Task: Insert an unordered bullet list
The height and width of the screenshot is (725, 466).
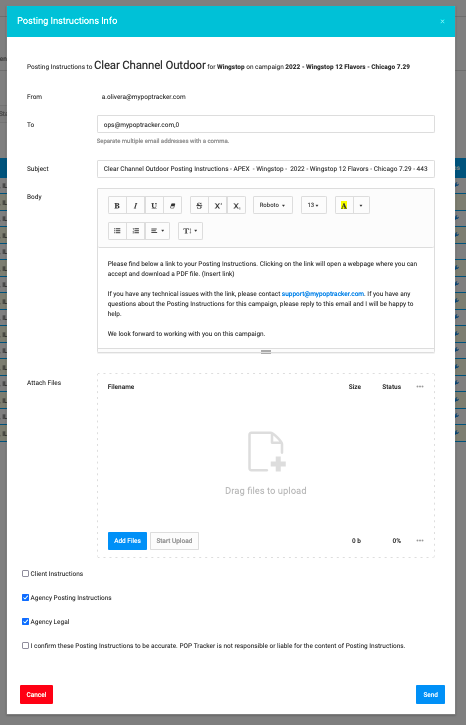Action: click(117, 231)
